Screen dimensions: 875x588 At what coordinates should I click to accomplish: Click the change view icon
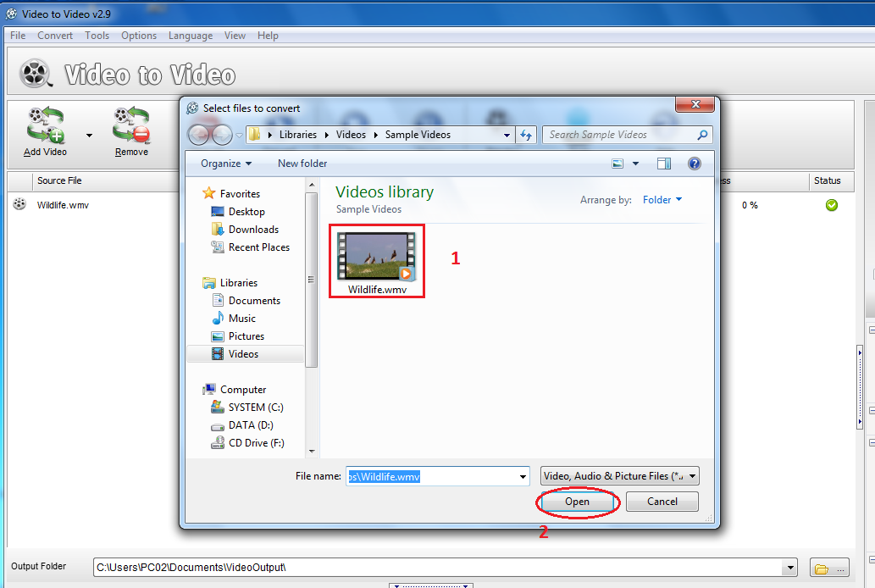(x=618, y=164)
